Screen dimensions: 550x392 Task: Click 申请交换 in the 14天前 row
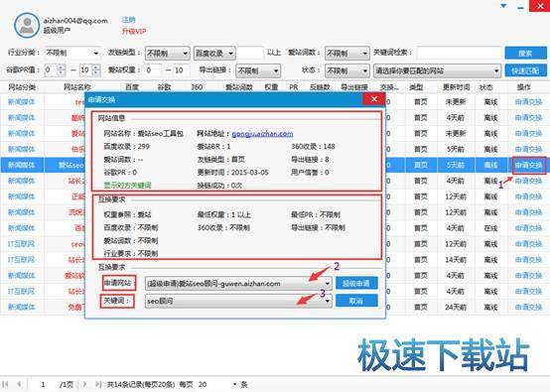528,260
